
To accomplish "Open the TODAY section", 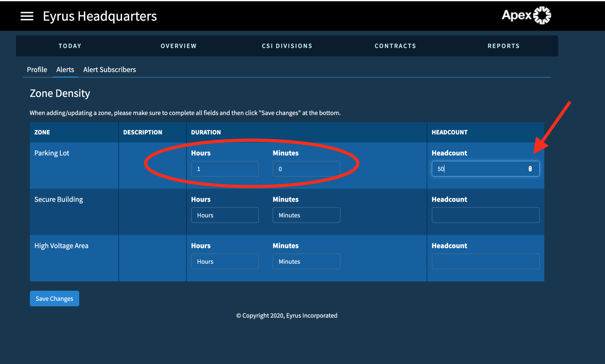I will 70,46.
